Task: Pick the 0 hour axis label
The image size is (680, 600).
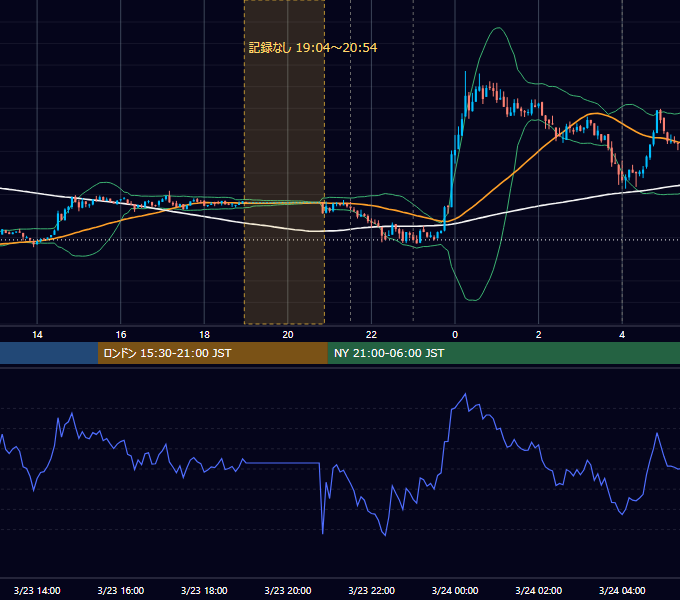Action: [x=455, y=335]
